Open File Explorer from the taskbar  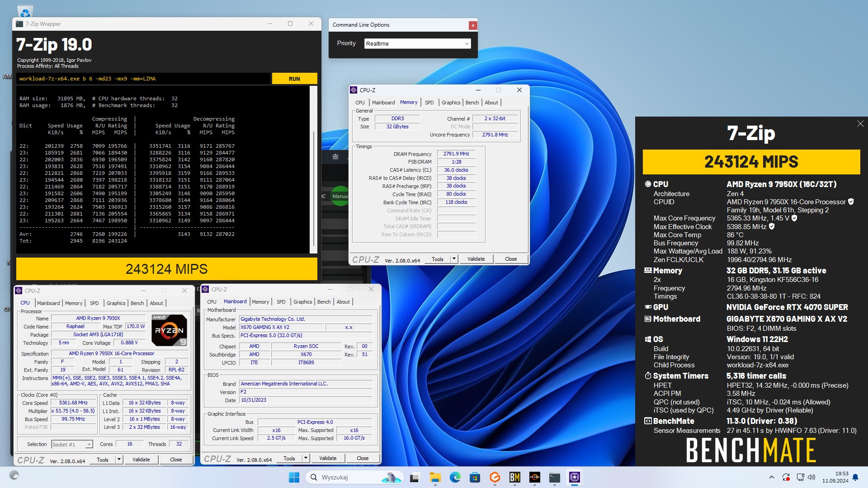[x=435, y=477]
